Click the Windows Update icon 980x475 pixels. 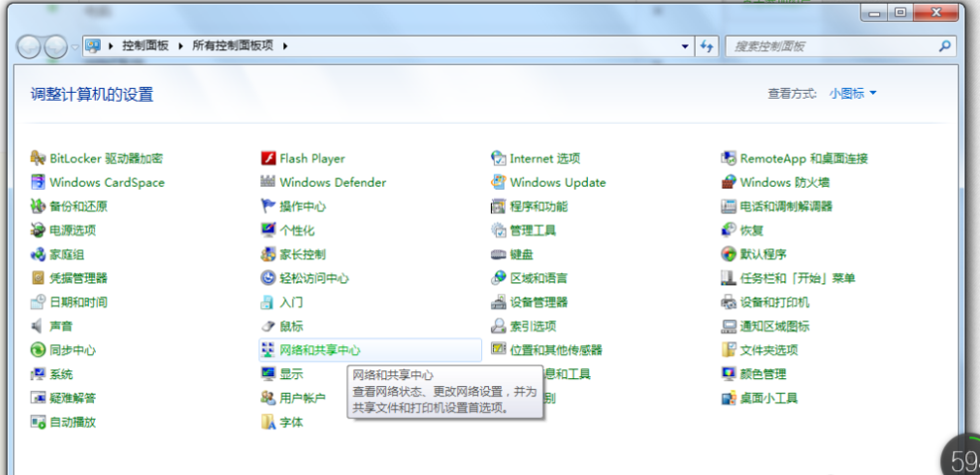click(499, 183)
